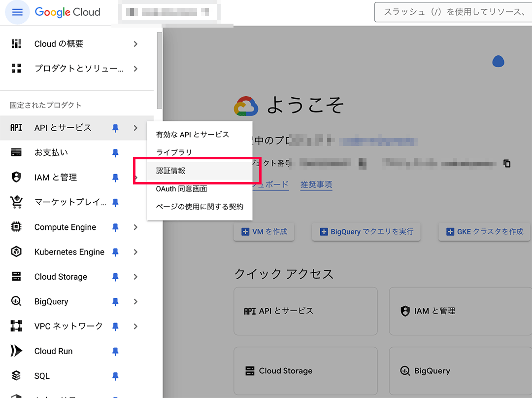Screen dimensions: 532x398
Task: Open the 推奨事項 link
Action: [316, 184]
